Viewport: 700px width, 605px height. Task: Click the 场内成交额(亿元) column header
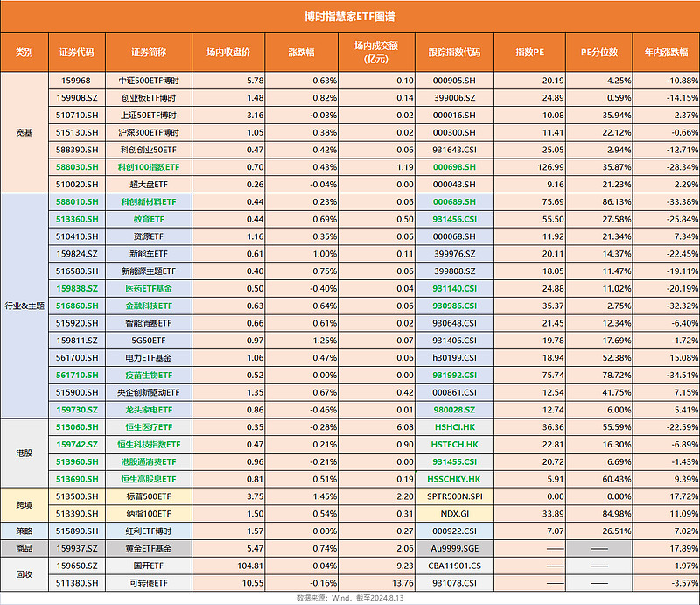[x=376, y=53]
